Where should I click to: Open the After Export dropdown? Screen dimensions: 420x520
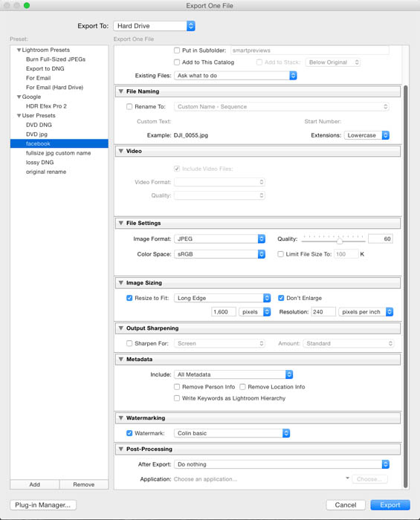tap(282, 464)
